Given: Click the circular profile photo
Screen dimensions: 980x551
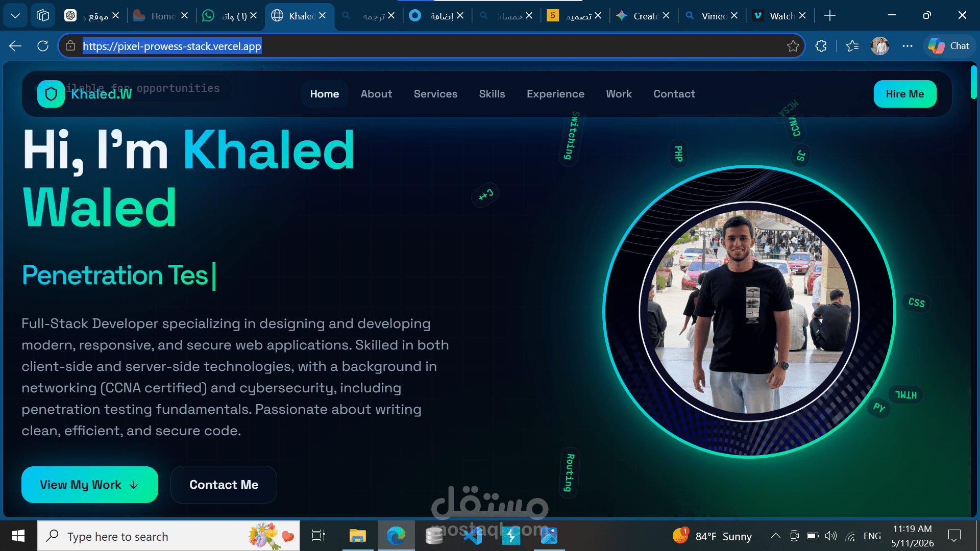Looking at the screenshot, I should 749,311.
